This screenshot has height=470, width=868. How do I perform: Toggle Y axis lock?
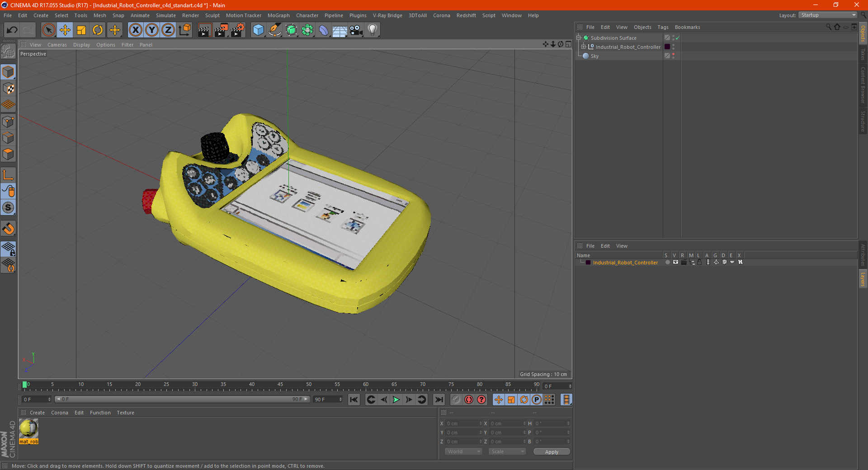152,30
